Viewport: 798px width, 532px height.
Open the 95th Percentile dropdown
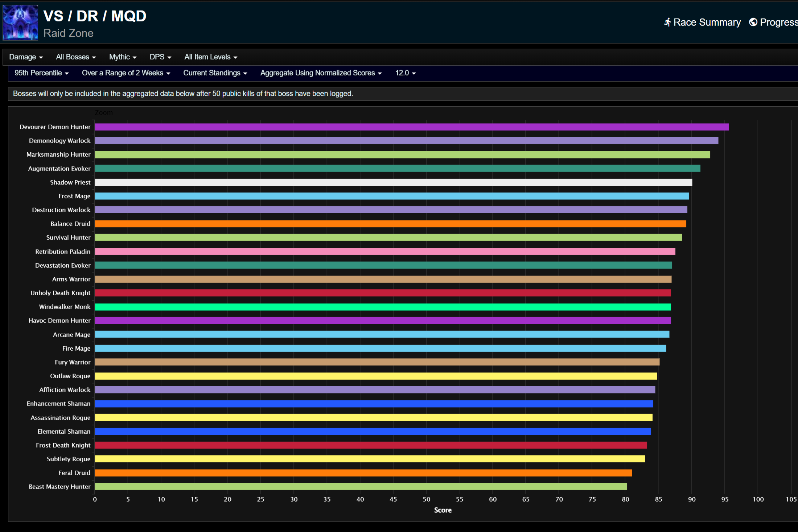[41, 73]
